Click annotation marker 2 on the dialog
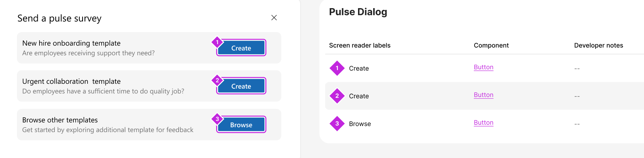This screenshot has height=158, width=644. tap(217, 80)
